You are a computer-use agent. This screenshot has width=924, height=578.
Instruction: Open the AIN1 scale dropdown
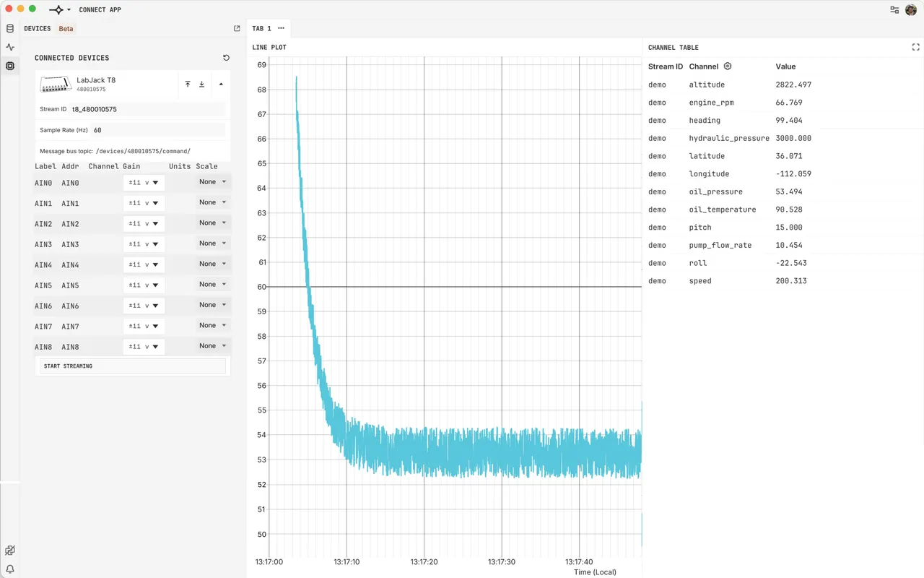pos(213,202)
